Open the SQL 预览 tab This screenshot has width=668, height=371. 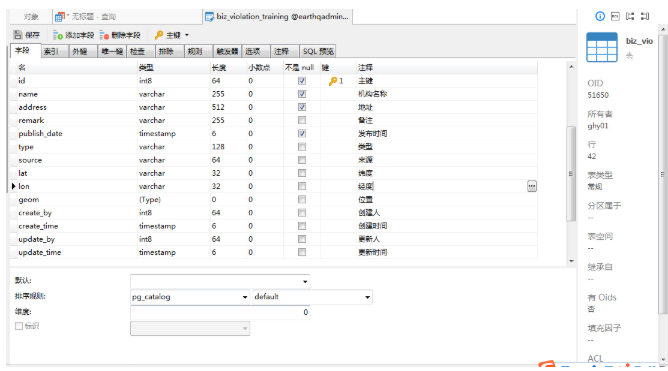point(318,51)
